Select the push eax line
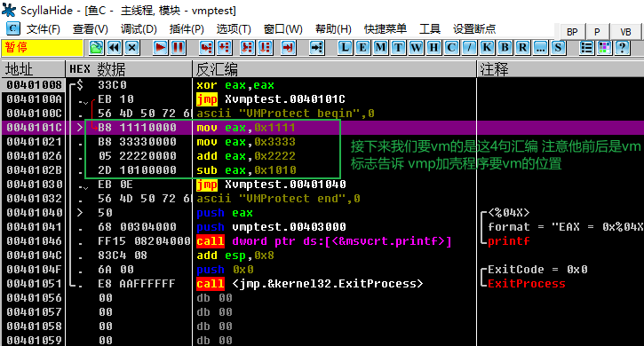Image resolution: width=644 pixels, height=346 pixels. pyautogui.click(x=322, y=213)
